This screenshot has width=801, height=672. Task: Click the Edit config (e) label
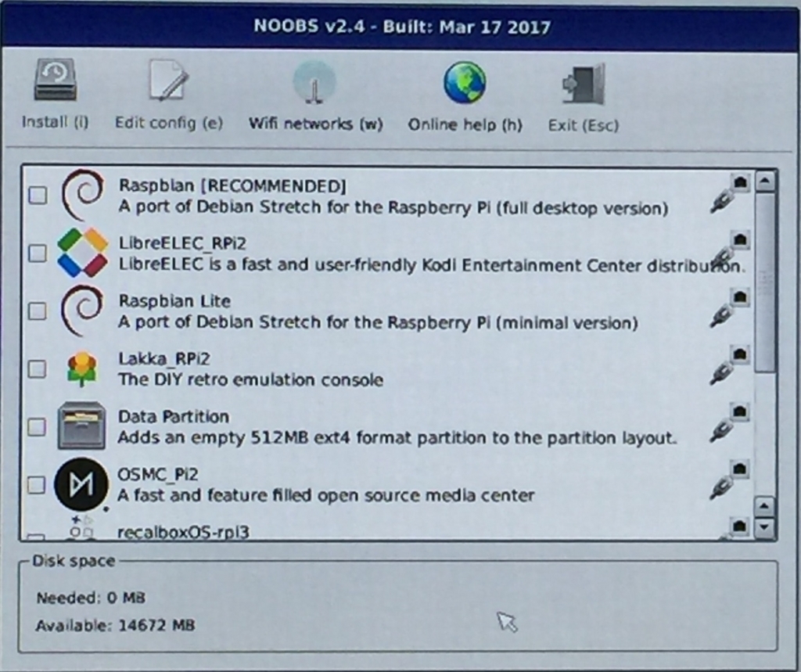coord(169,123)
